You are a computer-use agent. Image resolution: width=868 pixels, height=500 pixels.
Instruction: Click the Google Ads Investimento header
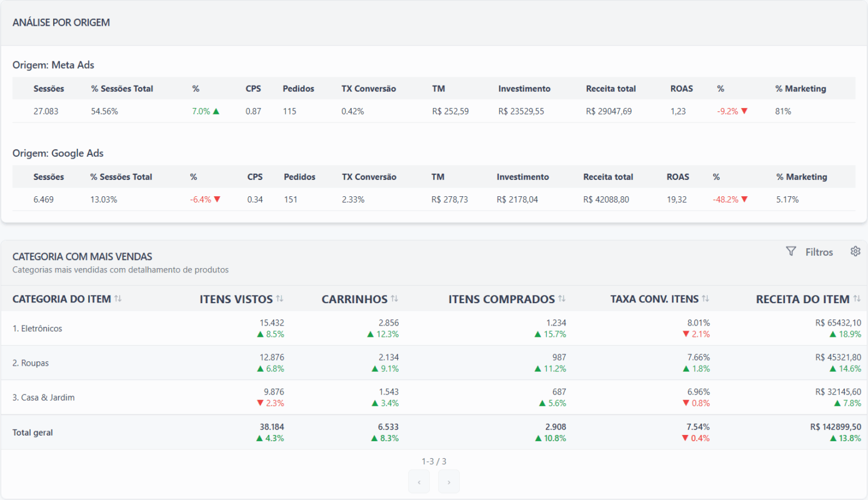pos(523,177)
